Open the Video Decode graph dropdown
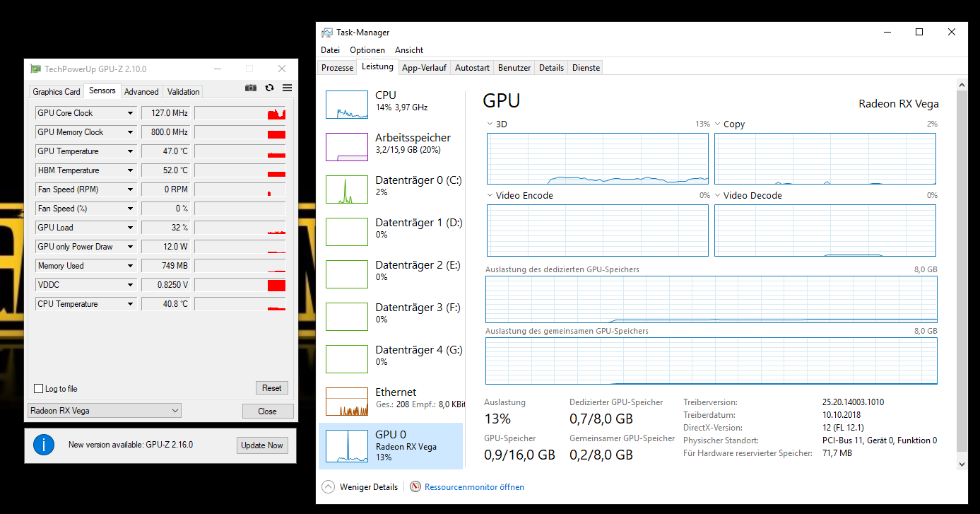 pyautogui.click(x=718, y=195)
